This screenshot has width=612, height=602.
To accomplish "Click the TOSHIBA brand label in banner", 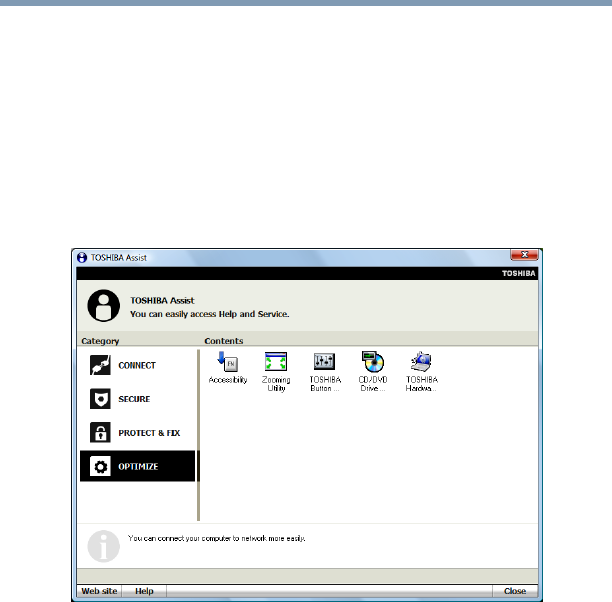I will point(518,273).
